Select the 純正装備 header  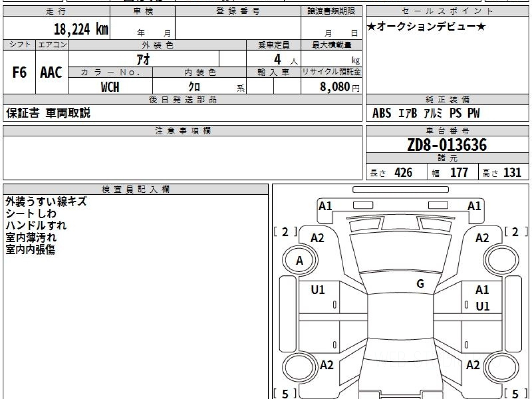pos(447,100)
